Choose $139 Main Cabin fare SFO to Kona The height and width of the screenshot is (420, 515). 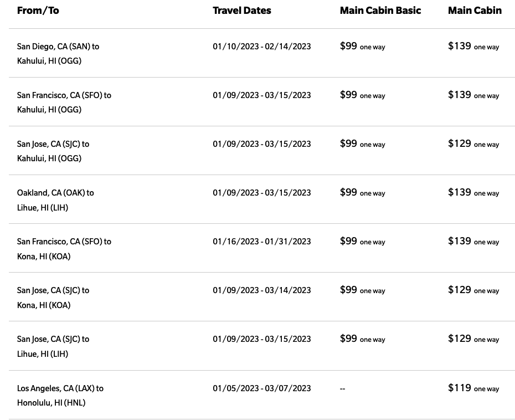coord(473,241)
